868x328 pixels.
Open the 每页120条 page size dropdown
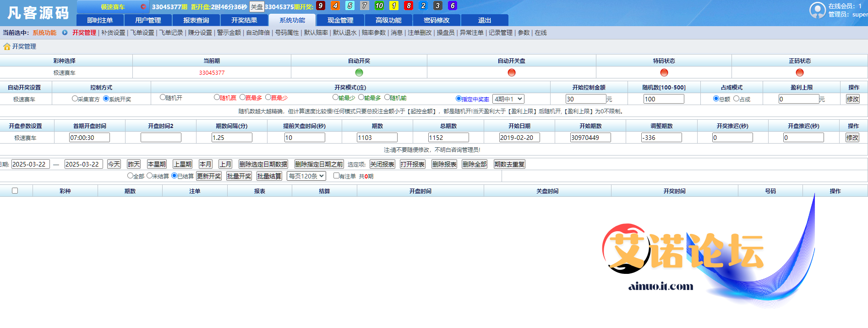[x=306, y=176]
